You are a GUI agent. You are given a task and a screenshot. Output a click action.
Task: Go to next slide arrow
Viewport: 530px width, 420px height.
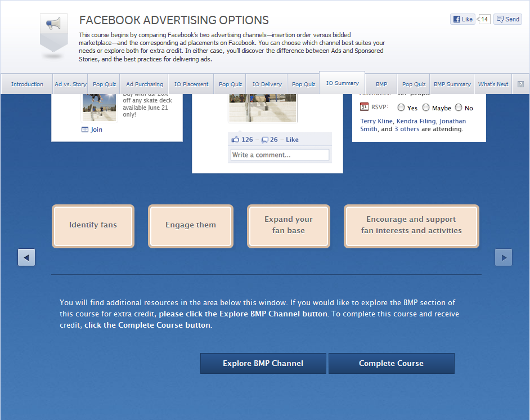click(x=504, y=257)
